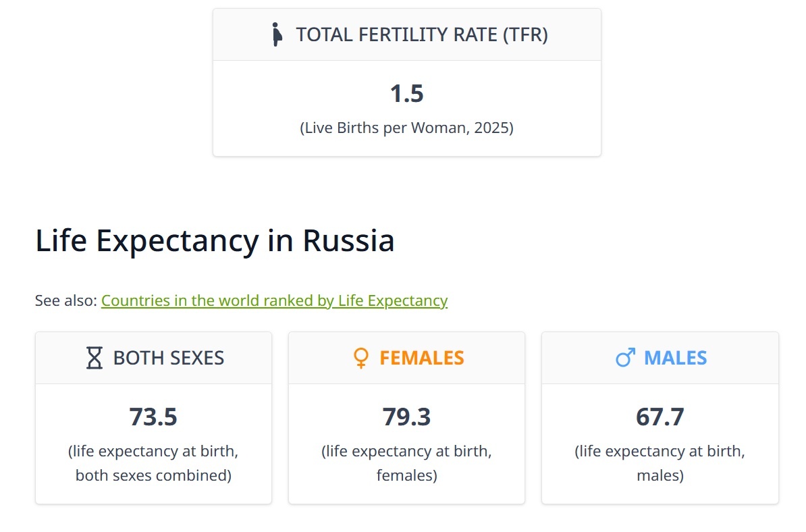Click the pregnant woman fertility icon
Viewport: 806px width, 532px height.
pos(275,34)
